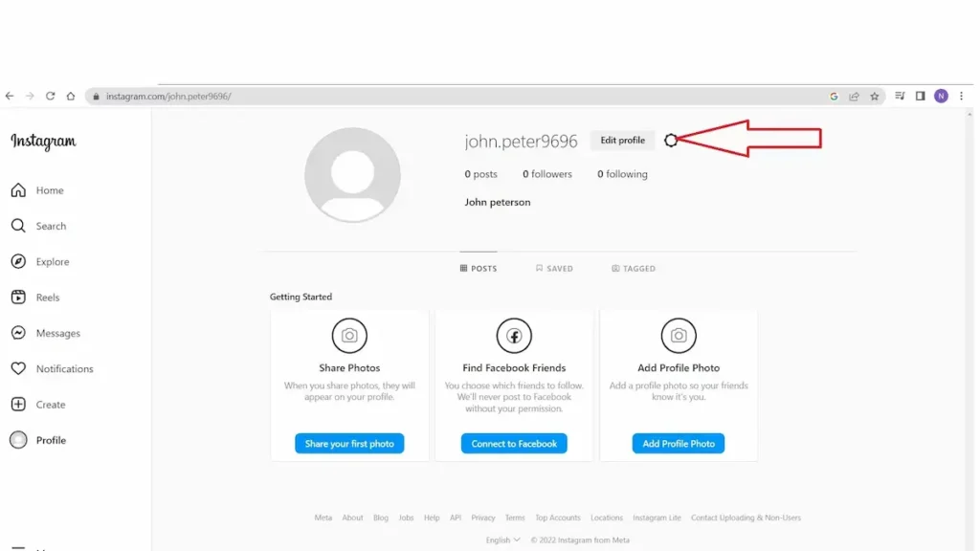Bookmark page with the star icon
This screenshot has width=980, height=551.
(x=874, y=97)
